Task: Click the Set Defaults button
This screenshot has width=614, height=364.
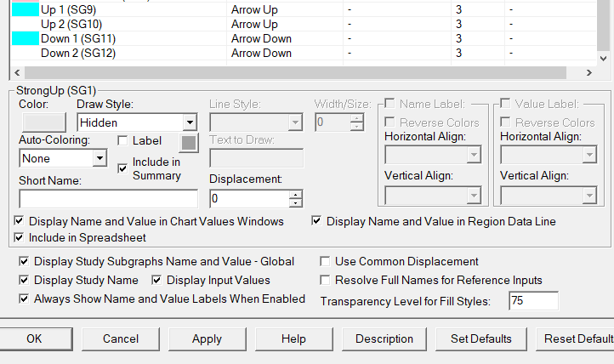Action: (x=480, y=338)
